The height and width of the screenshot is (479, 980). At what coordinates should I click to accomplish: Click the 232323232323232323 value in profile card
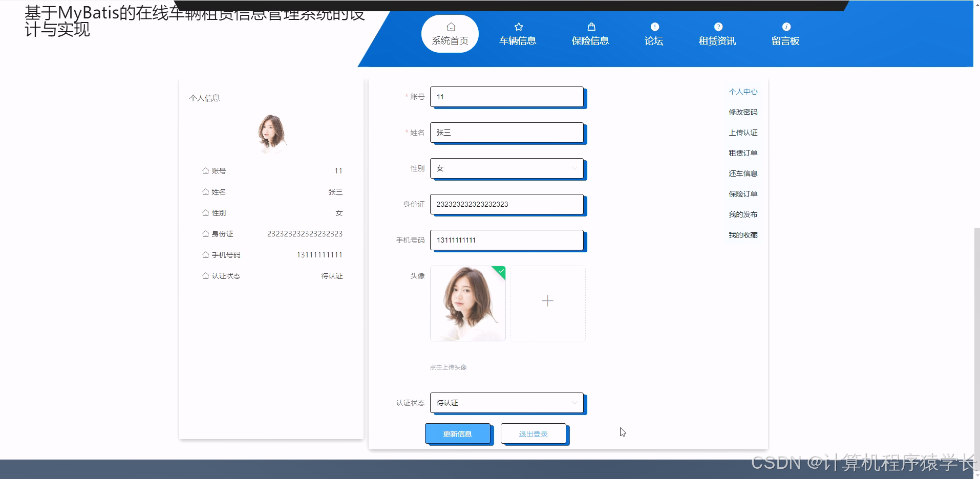[x=305, y=234]
